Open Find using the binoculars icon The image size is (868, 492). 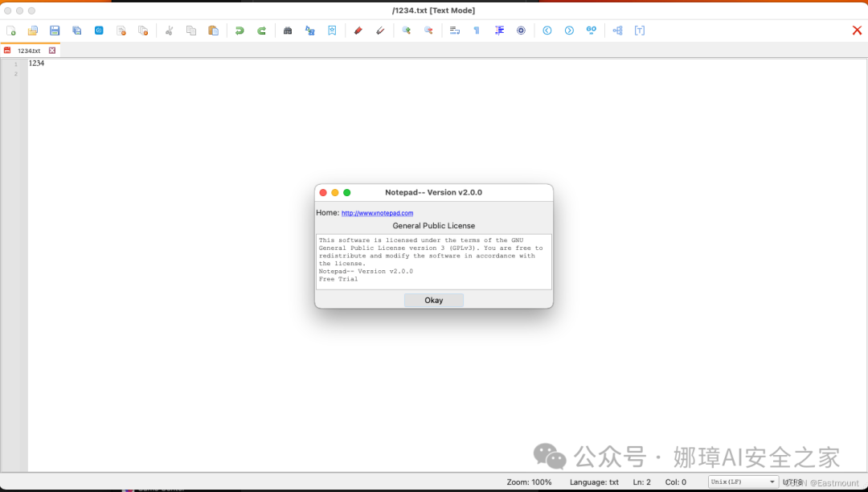(288, 31)
